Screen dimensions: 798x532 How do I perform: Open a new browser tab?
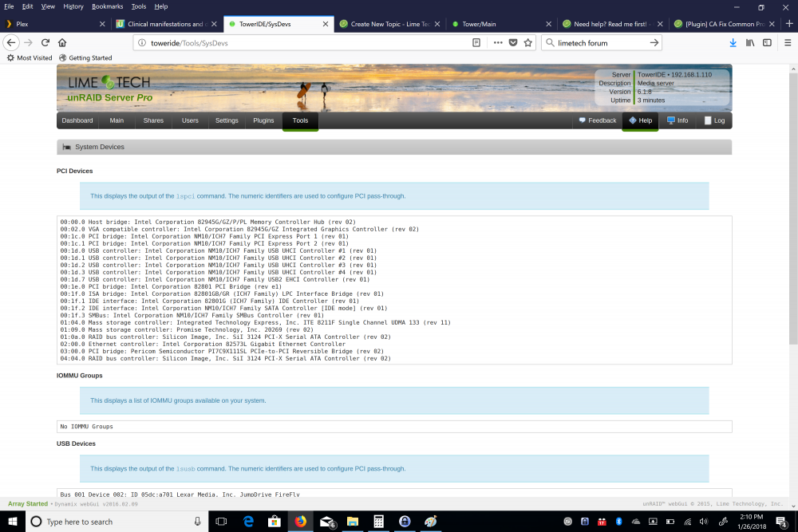pos(789,23)
